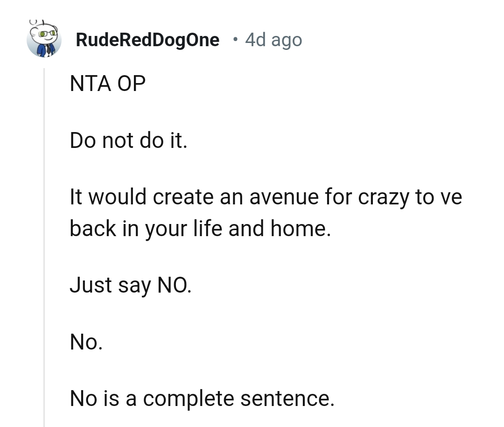Open RudeRedDogOne's user profile
Viewport: 504px width, 427px height.
[147, 40]
